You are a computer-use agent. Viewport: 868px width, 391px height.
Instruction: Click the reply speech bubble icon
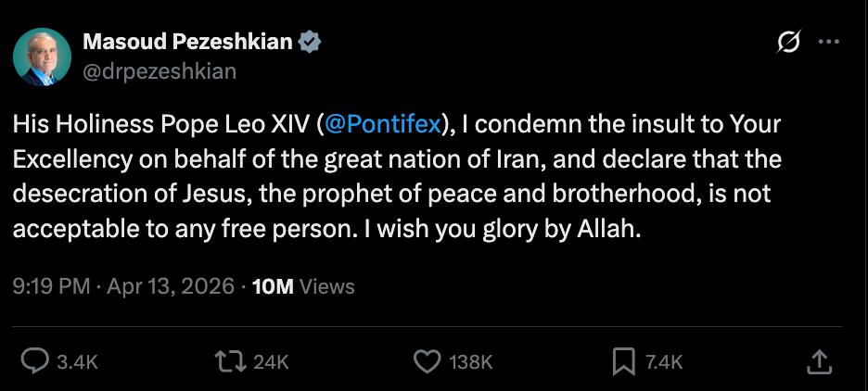click(34, 361)
